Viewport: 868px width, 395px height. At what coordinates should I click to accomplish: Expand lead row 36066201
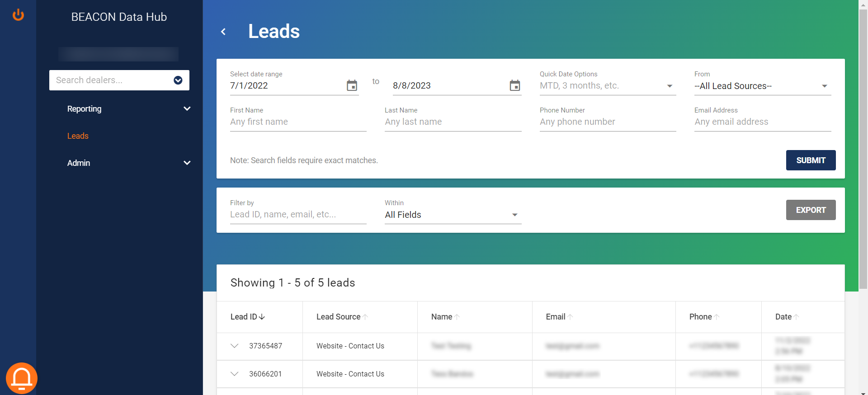pos(234,374)
